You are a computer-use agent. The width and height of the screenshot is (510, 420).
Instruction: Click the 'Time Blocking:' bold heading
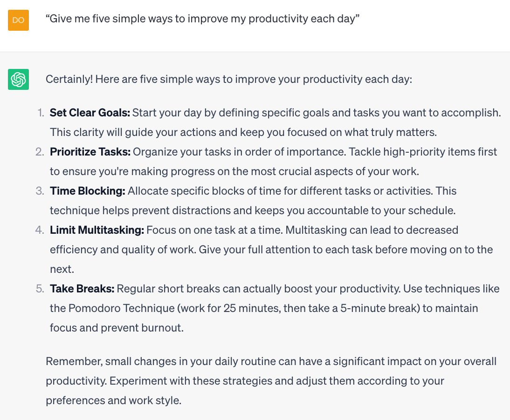click(88, 190)
